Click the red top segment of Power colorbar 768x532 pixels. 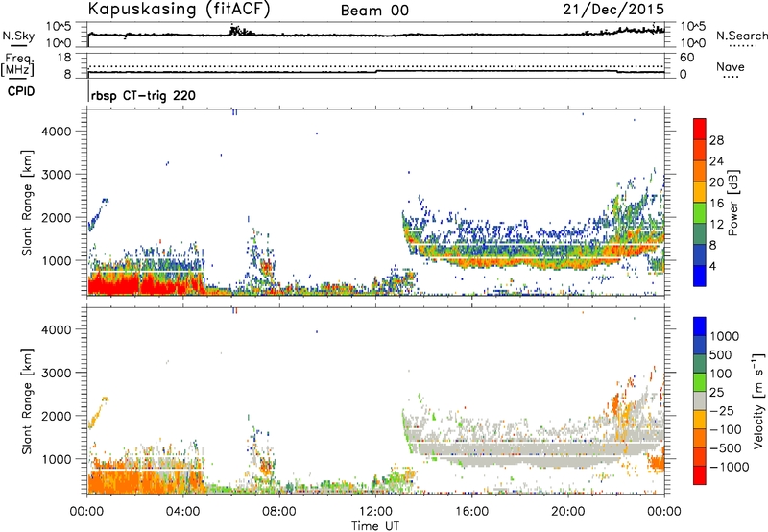[700, 129]
